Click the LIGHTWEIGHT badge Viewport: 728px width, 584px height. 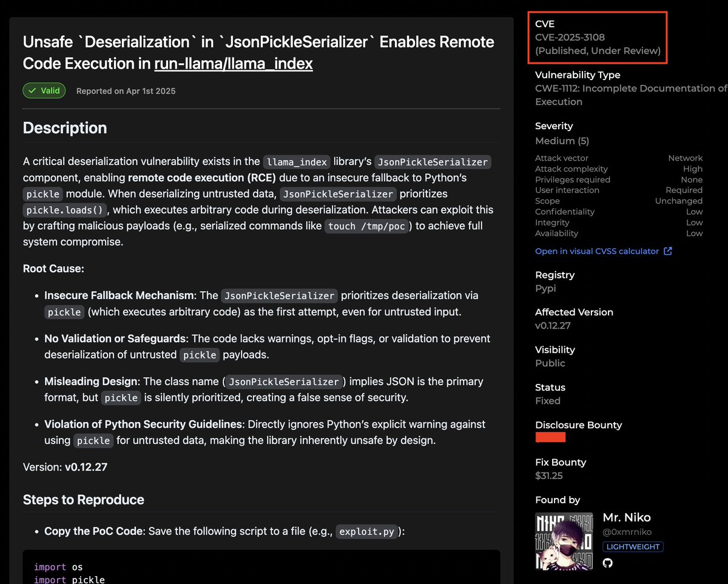coord(633,546)
